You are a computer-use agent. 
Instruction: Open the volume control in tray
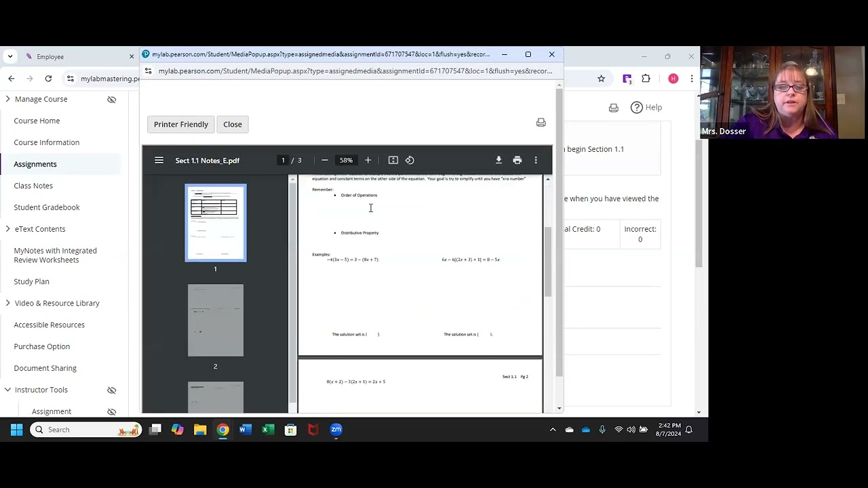(x=631, y=430)
